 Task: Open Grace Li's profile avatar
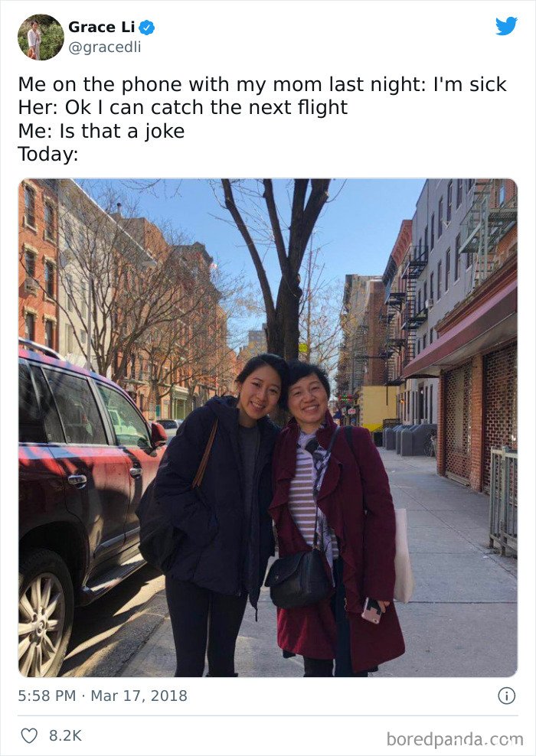coord(41,37)
